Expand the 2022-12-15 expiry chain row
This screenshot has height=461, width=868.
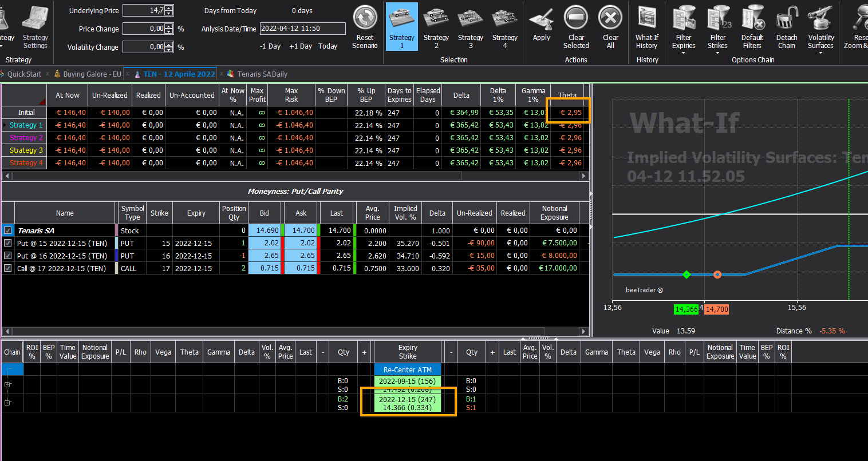point(7,403)
